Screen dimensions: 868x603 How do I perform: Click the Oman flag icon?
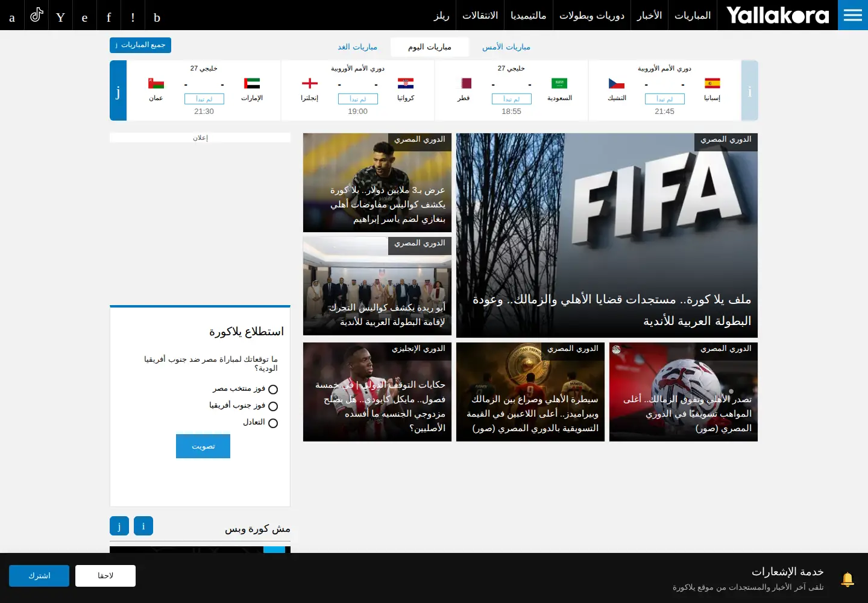click(156, 83)
